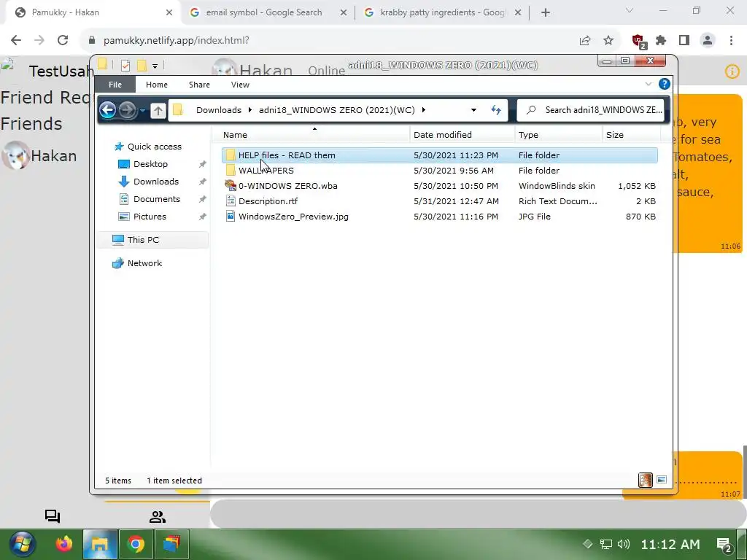
Task: Click the Properties icon in Explorer's quick access toolbar
Action: (x=125, y=65)
